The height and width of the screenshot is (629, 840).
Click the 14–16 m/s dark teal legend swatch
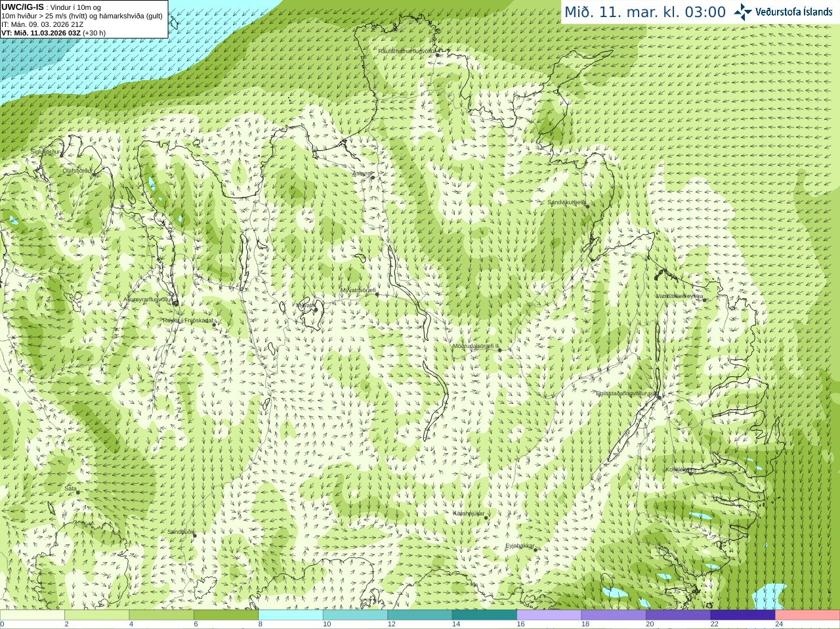(x=484, y=615)
